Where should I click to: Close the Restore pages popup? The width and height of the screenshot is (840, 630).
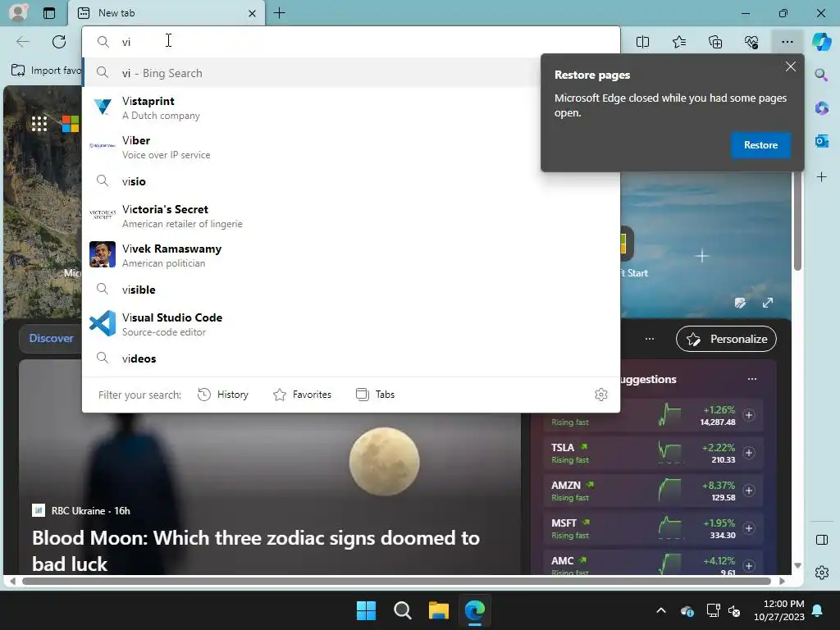click(790, 67)
